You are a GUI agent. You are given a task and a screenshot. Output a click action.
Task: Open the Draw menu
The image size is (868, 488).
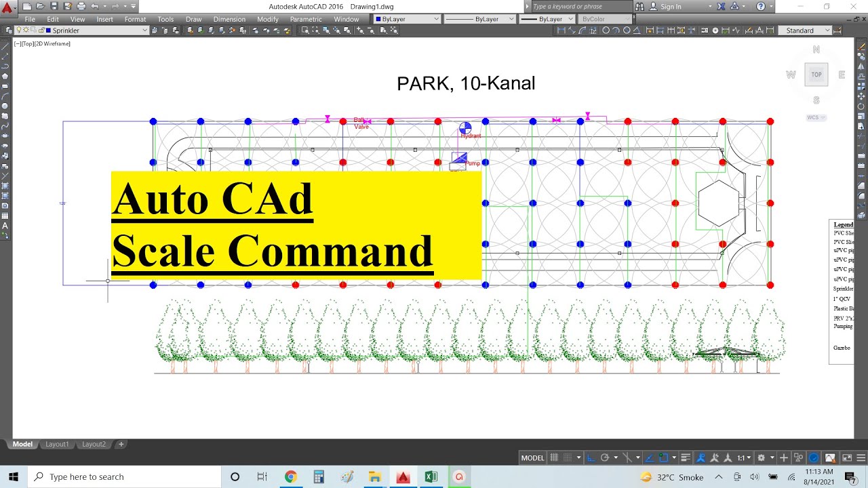pyautogui.click(x=193, y=19)
